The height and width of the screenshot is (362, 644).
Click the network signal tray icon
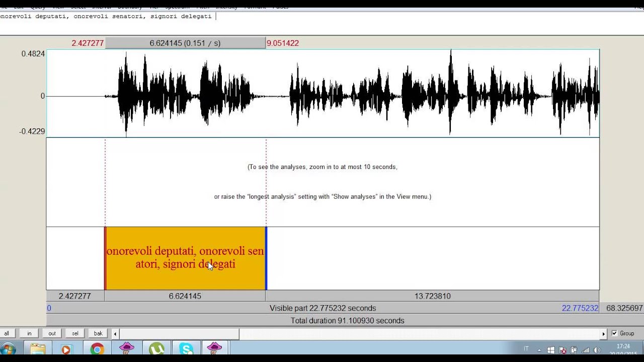585,350
